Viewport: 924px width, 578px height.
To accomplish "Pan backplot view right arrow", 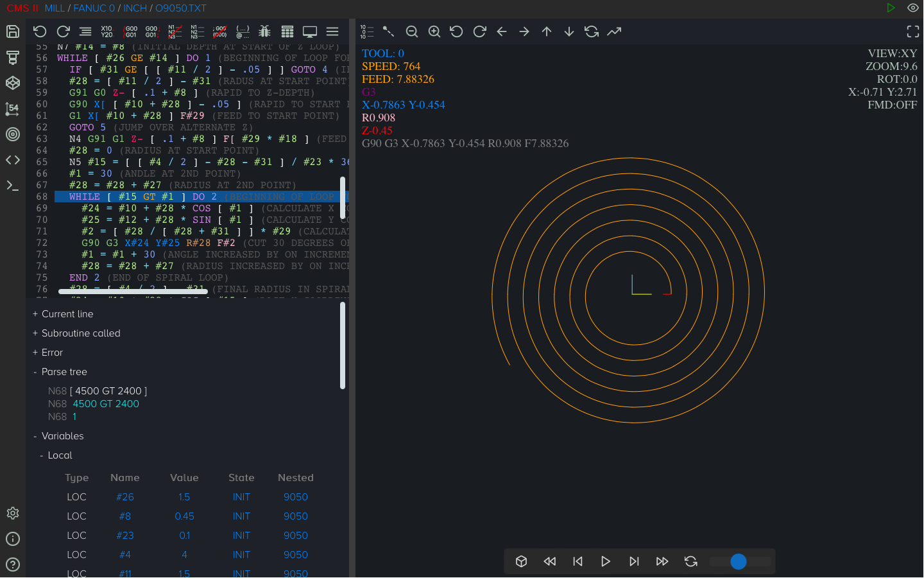I will [524, 31].
